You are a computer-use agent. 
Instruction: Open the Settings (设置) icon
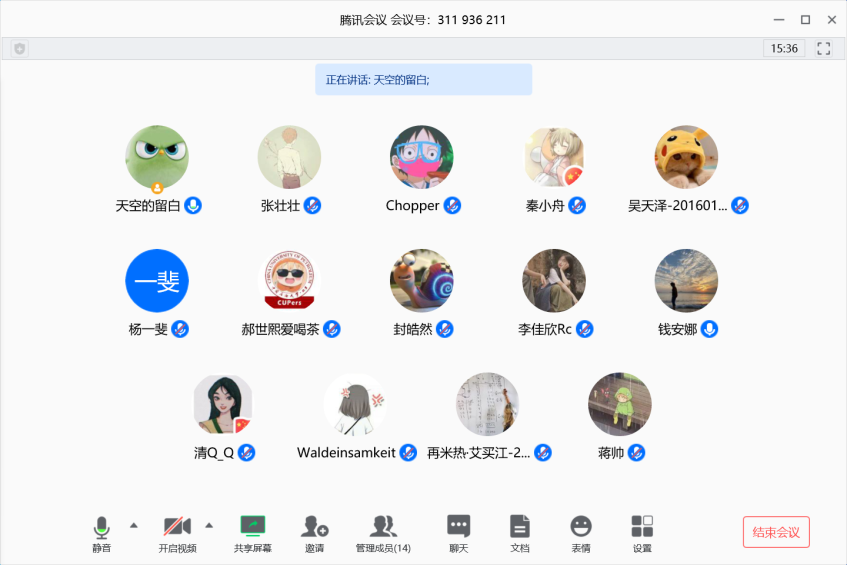coord(642,527)
